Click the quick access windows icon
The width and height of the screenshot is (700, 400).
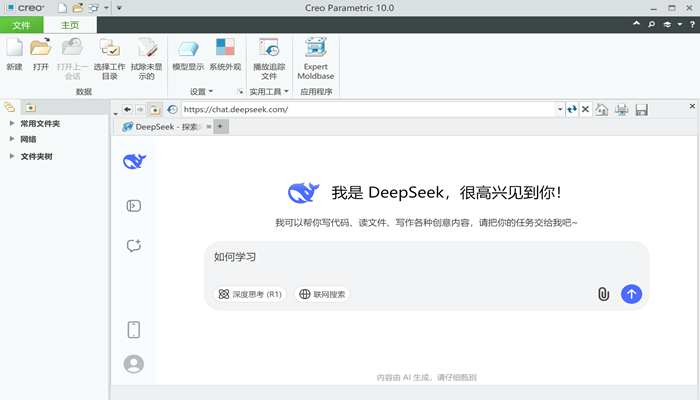pyautogui.click(x=93, y=8)
